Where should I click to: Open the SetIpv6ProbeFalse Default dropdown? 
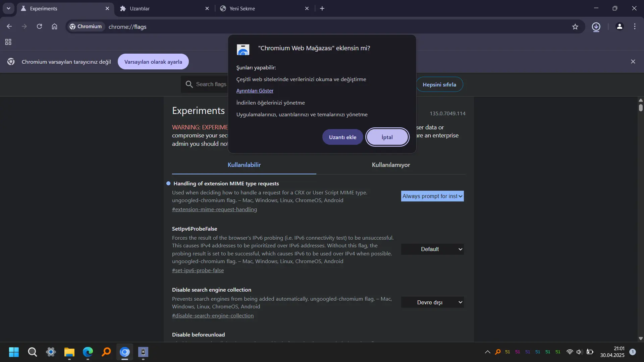point(432,249)
